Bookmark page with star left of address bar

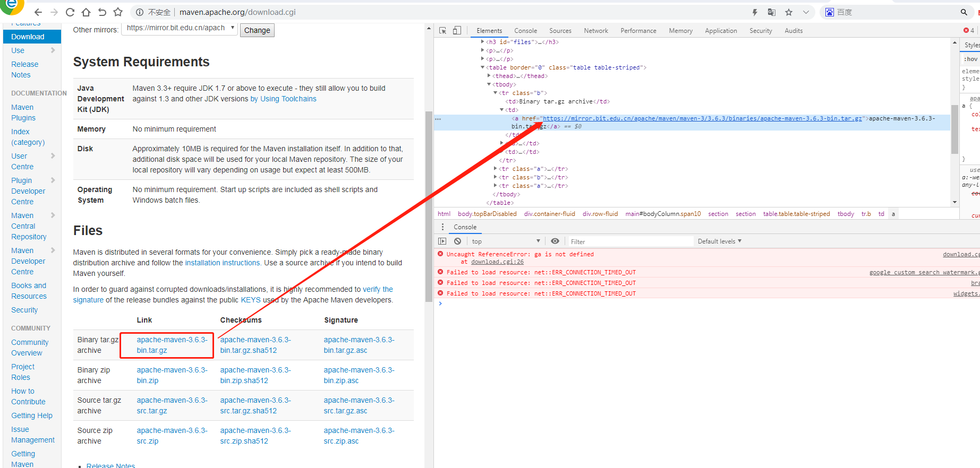pyautogui.click(x=118, y=12)
